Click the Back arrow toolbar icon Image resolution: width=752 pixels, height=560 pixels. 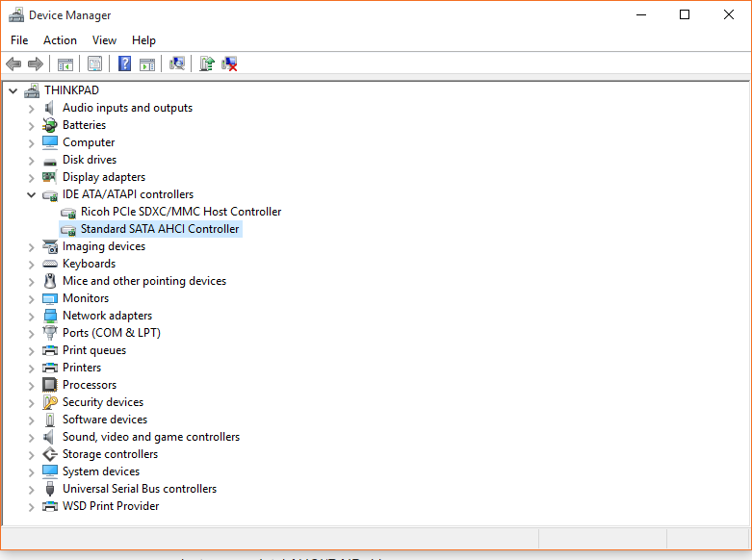click(x=13, y=64)
